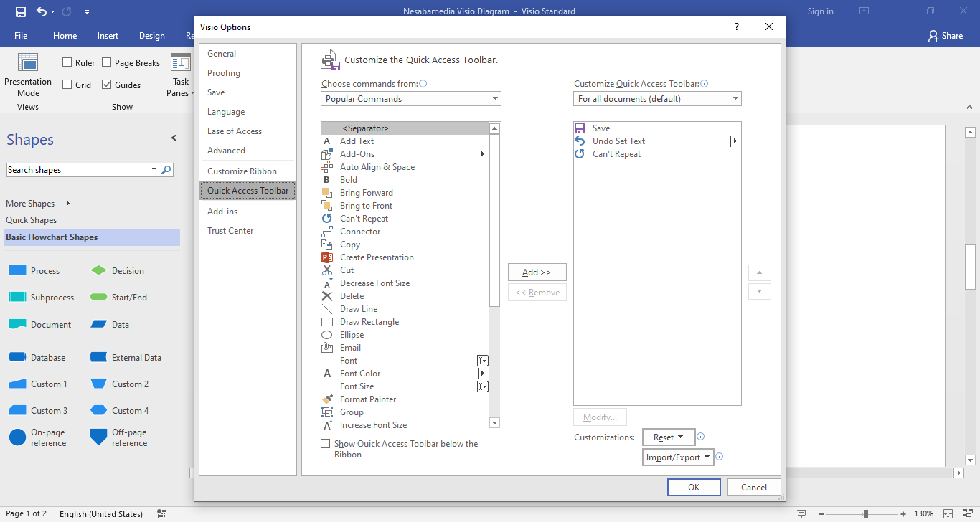Click the Save icon in title bar
Image resolution: width=980 pixels, height=522 pixels.
coord(20,11)
